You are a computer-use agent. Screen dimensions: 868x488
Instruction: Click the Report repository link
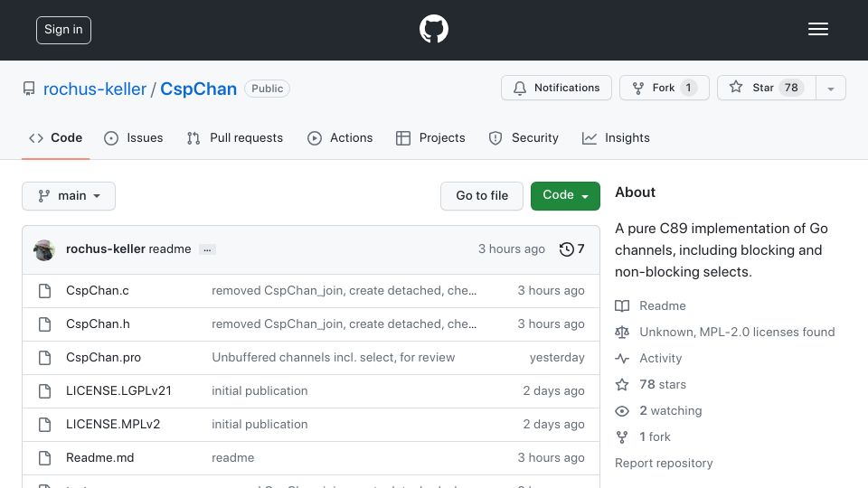(x=664, y=463)
